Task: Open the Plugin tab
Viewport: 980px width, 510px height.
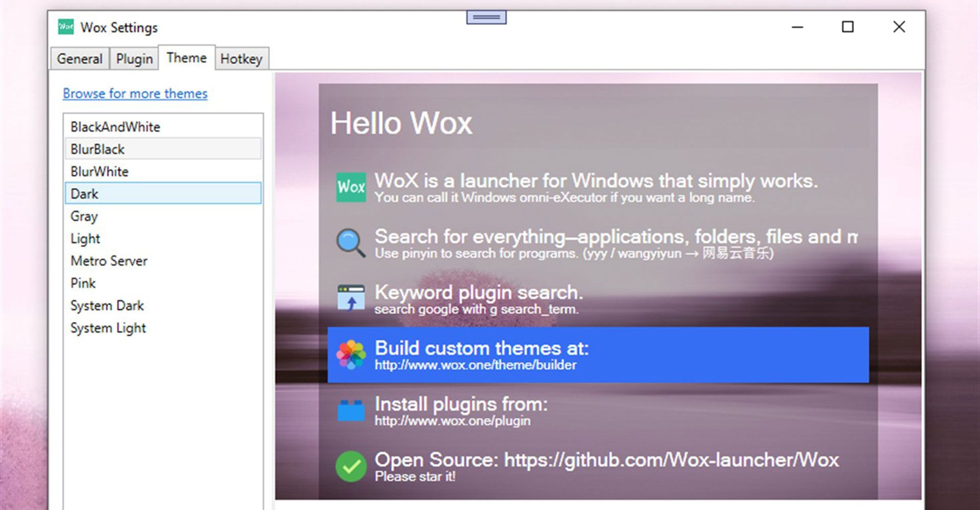Action: point(134,59)
